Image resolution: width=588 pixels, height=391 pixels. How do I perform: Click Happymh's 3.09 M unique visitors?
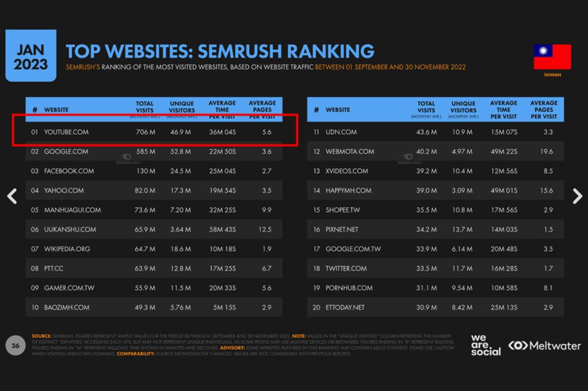[462, 191]
